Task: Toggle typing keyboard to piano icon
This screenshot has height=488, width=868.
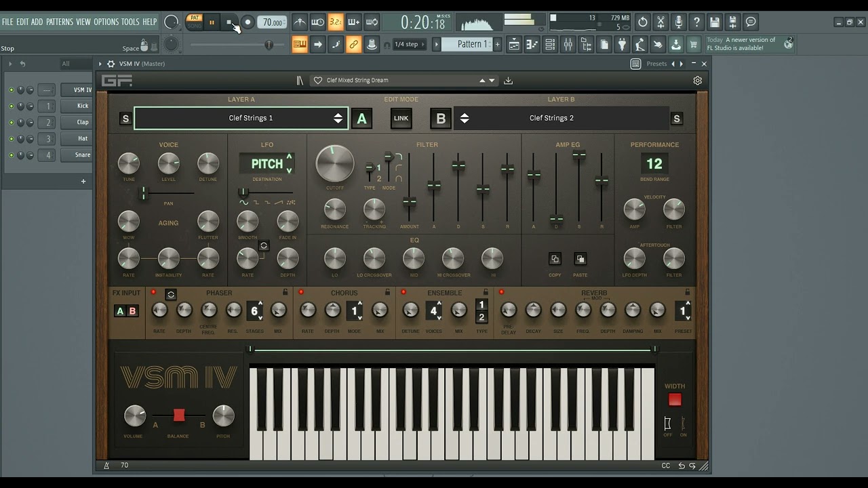Action: [x=300, y=45]
